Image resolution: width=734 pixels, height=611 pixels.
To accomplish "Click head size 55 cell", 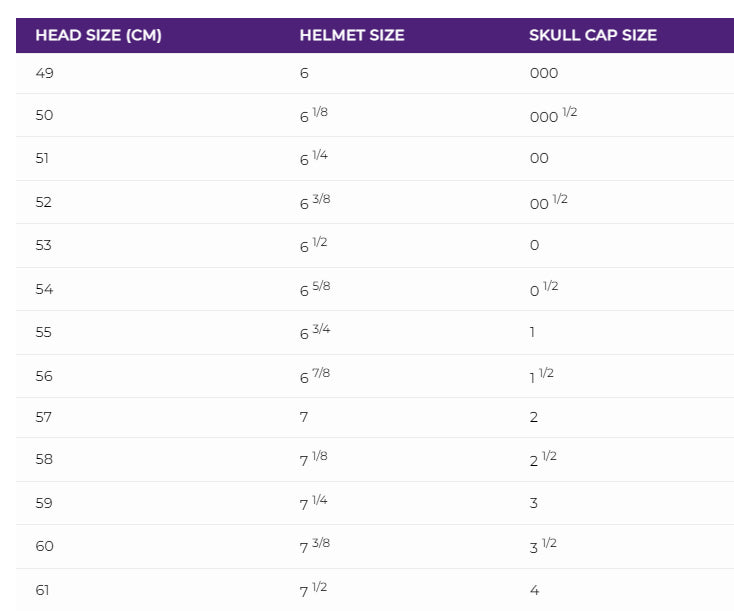I will tap(44, 332).
